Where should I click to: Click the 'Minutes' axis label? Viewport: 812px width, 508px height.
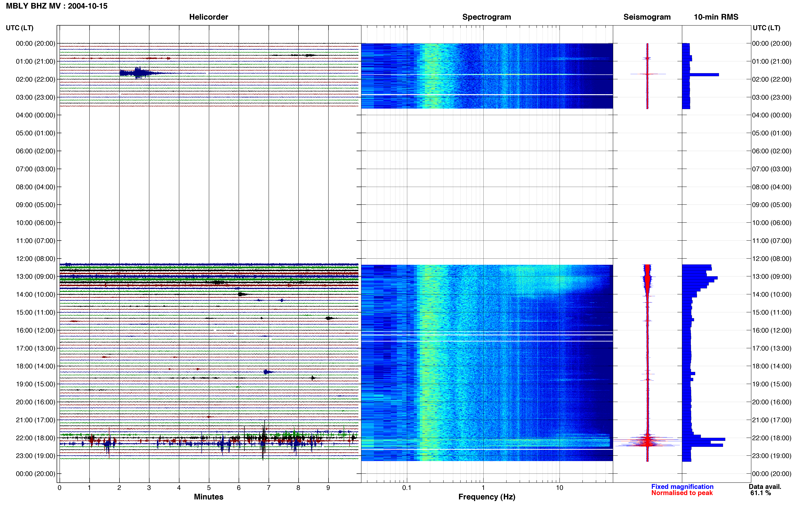click(x=209, y=497)
